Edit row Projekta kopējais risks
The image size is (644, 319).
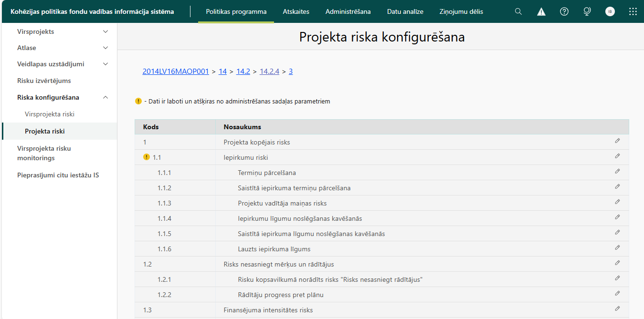[x=617, y=141]
